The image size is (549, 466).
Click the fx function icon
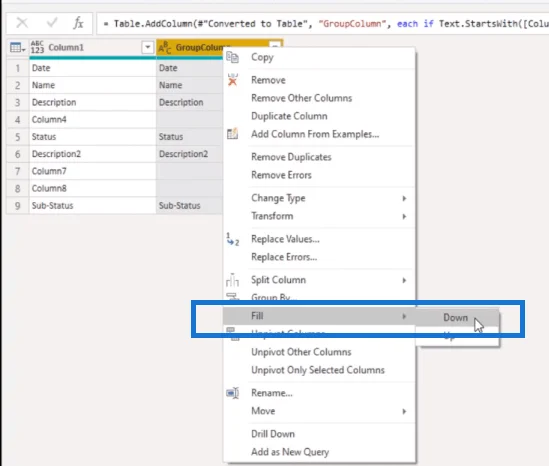pos(78,23)
